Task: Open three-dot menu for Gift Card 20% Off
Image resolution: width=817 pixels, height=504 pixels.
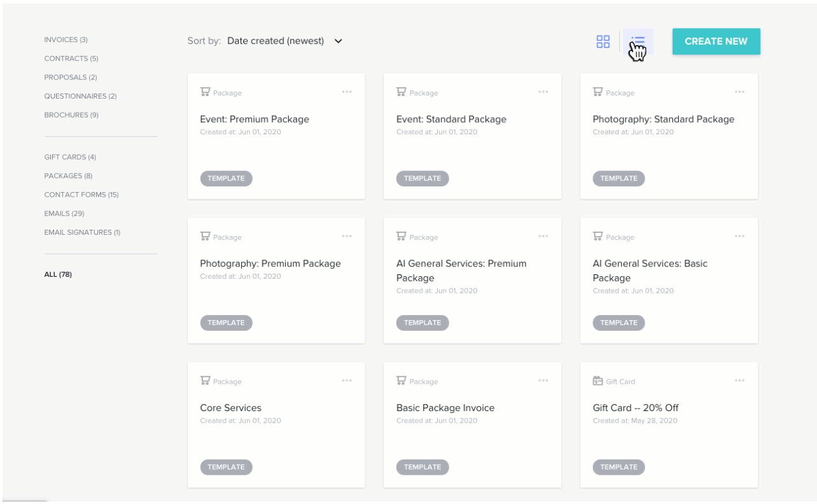Action: click(x=739, y=381)
